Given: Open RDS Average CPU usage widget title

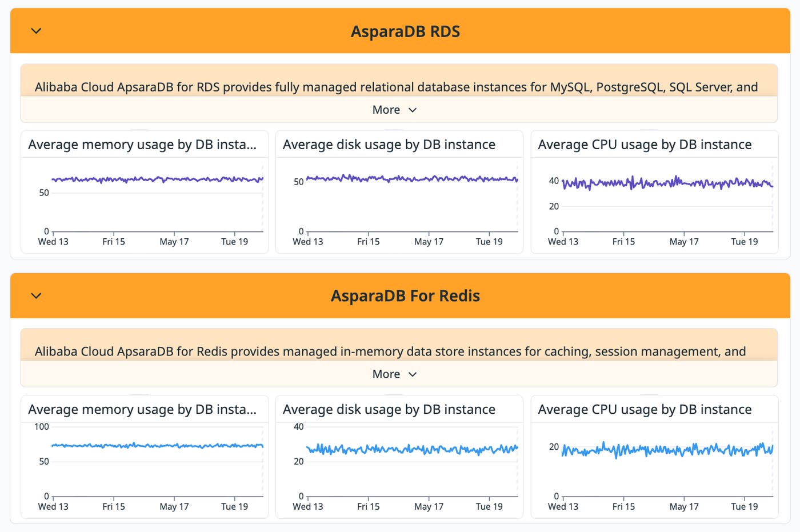Looking at the screenshot, I should point(645,145).
